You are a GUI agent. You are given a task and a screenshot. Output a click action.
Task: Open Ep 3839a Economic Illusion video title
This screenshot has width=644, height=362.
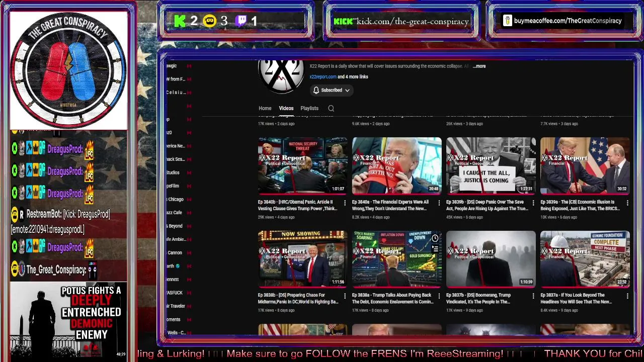tap(580, 205)
